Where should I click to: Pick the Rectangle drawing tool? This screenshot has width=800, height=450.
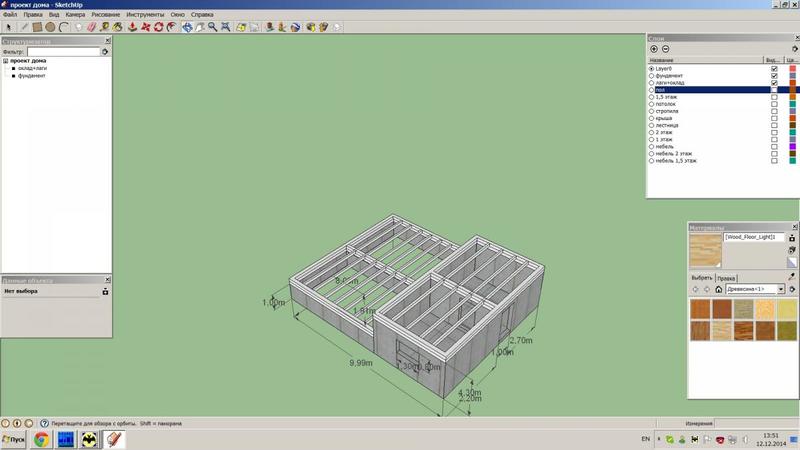coord(37,27)
